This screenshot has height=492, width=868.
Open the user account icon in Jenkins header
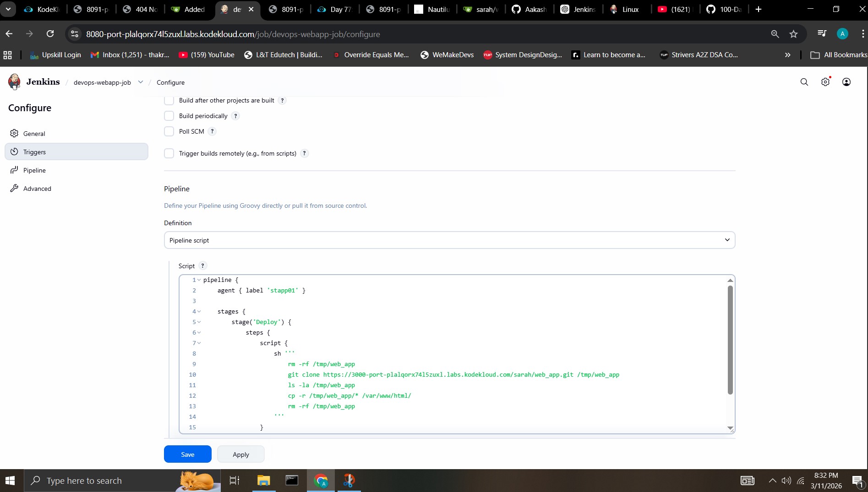[x=846, y=82]
